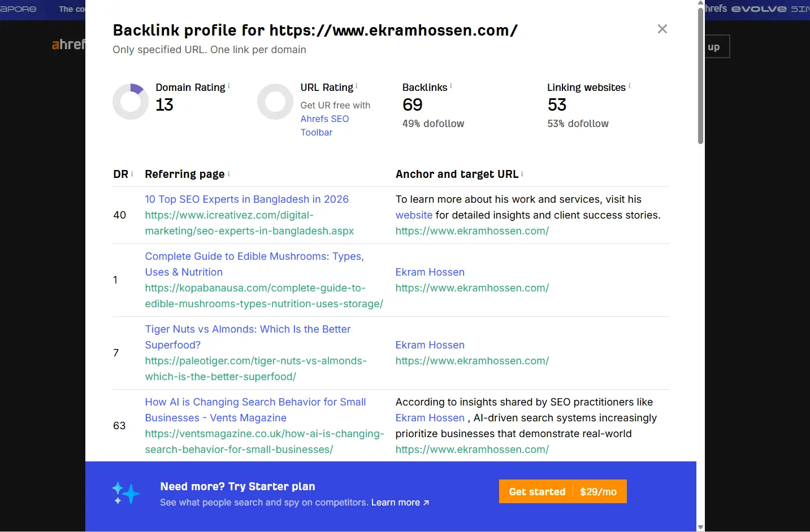Open the Ahrefs SEO Toolbar link
Screen dimensions: 810x532
(324, 125)
